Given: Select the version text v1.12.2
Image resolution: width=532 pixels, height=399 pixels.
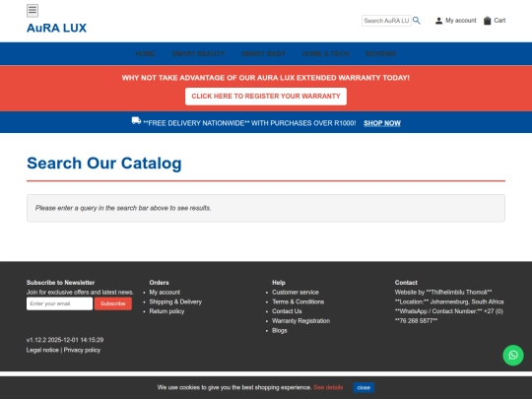Looking at the screenshot, I should pyautogui.click(x=36, y=340).
